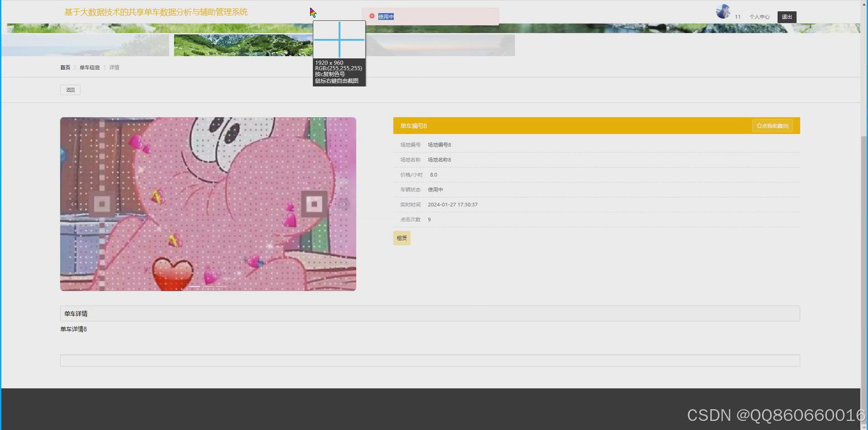Image resolution: width=868 pixels, height=430 pixels.
Task: Click the 使用中 message in the error toast
Action: [386, 17]
